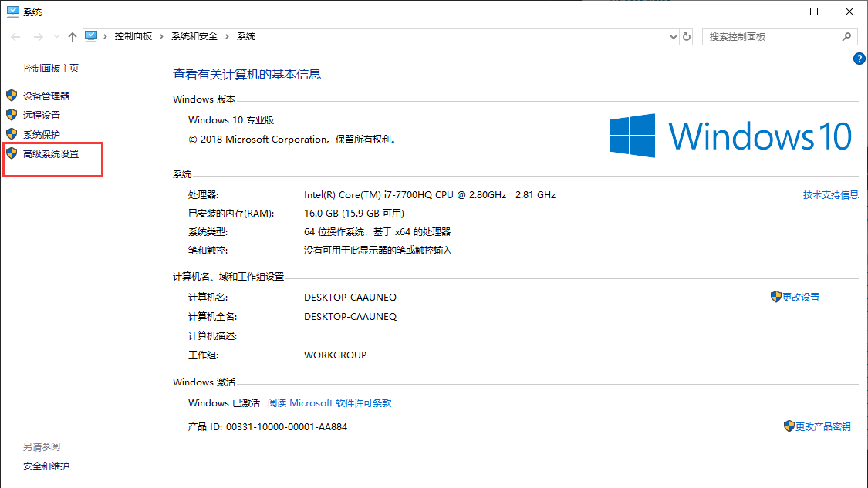Expand chevron after 系统和安全 breadcrumb
868x488 pixels.
click(227, 36)
